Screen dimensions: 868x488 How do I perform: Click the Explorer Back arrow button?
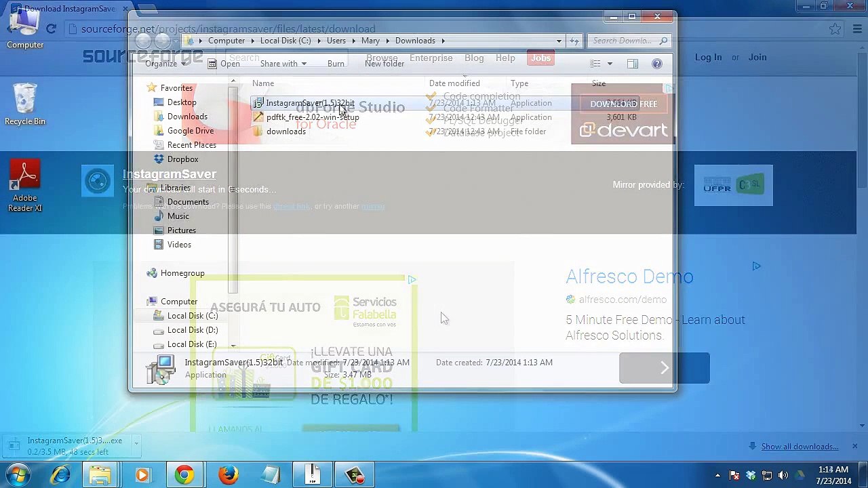(144, 41)
